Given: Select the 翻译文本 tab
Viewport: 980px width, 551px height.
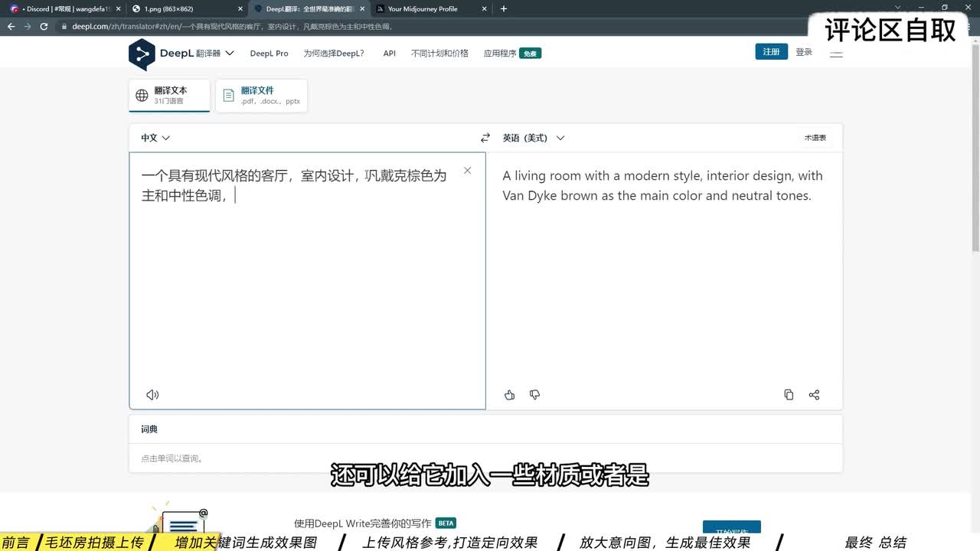Looking at the screenshot, I should [169, 96].
